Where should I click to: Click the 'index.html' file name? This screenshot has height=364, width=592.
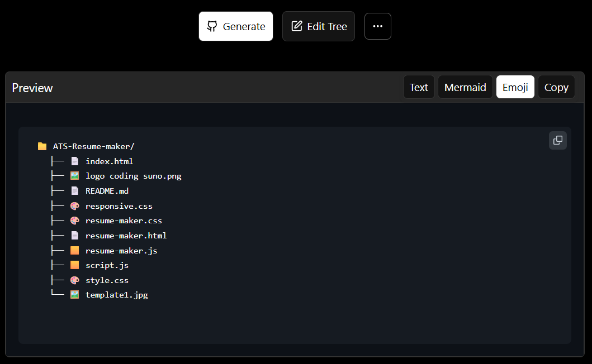tap(110, 161)
